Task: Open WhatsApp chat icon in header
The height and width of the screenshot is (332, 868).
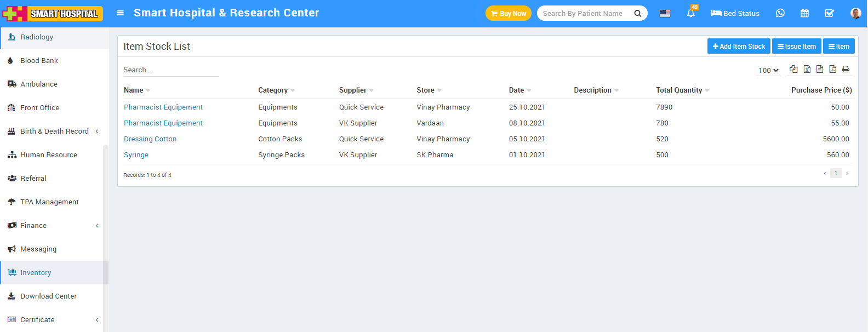Action: pos(780,13)
